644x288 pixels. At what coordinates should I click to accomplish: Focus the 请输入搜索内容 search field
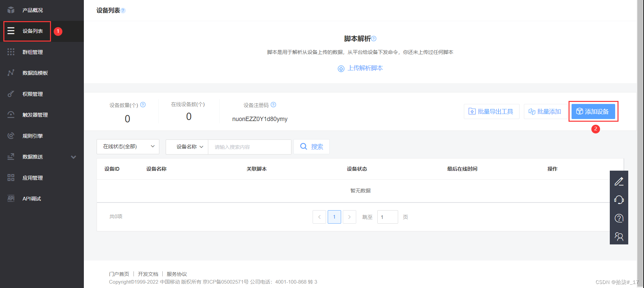(250, 147)
